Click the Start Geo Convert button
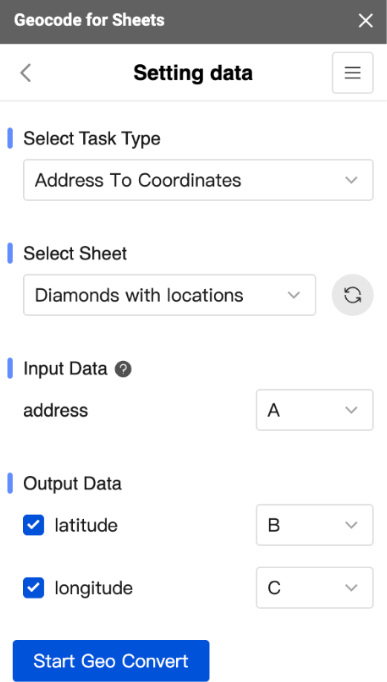 tap(111, 661)
